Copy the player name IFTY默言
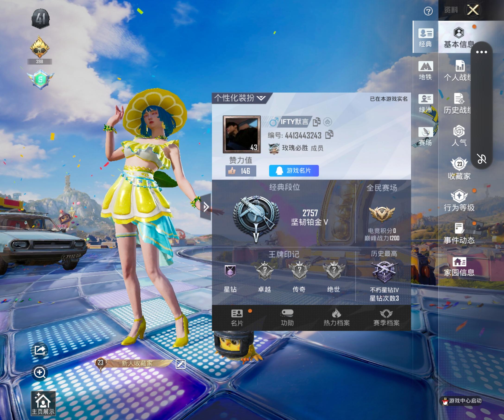 (317, 122)
